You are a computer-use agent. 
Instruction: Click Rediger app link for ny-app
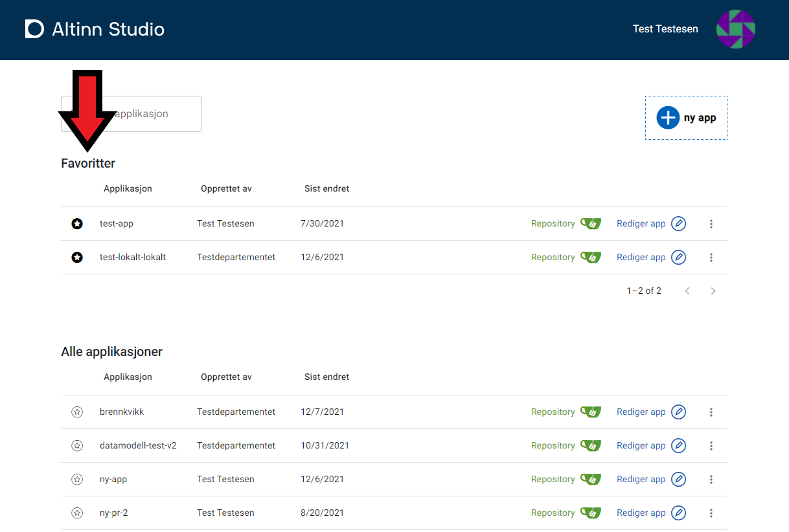coord(641,479)
